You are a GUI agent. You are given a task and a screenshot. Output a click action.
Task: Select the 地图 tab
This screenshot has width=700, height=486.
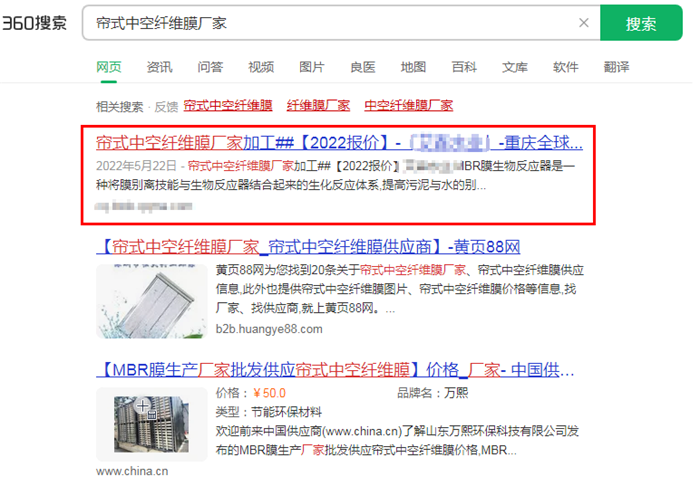click(x=413, y=67)
